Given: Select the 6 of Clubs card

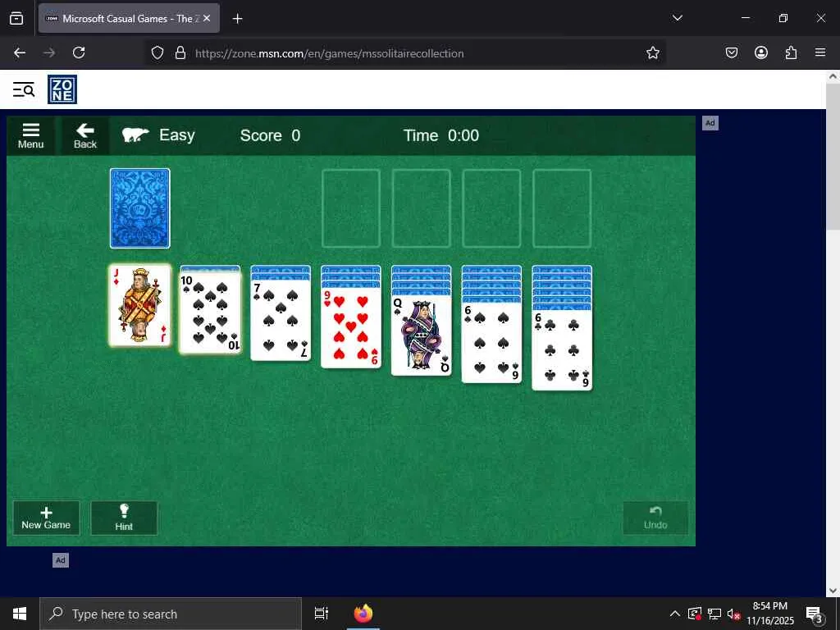Looking at the screenshot, I should pyautogui.click(x=562, y=350).
